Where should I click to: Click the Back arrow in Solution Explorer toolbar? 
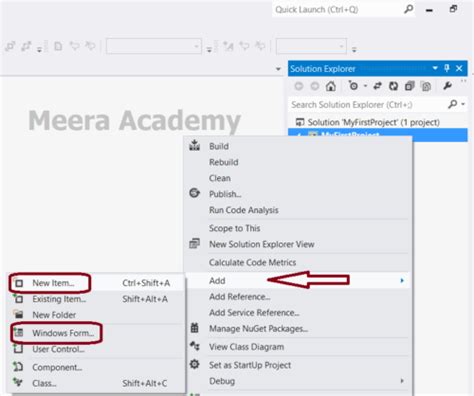[299, 86]
